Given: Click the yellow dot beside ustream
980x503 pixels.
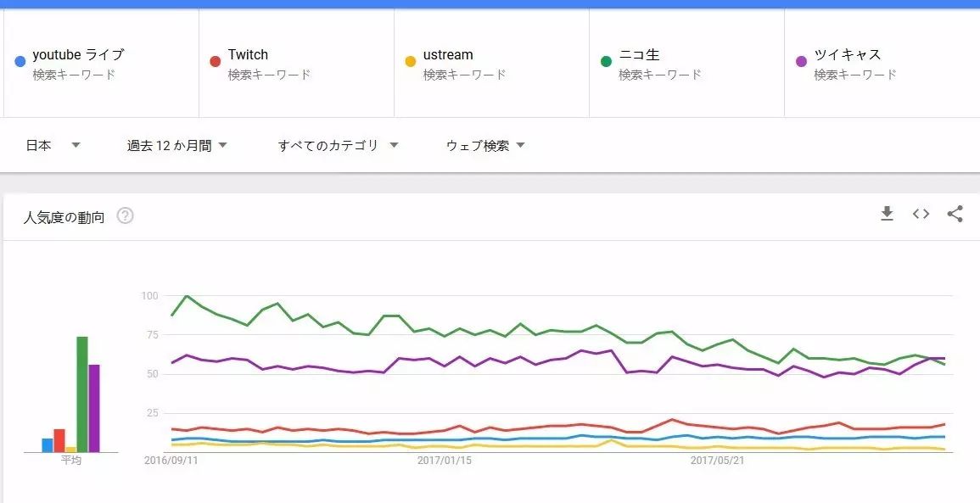Looking at the screenshot, I should pos(411,61).
